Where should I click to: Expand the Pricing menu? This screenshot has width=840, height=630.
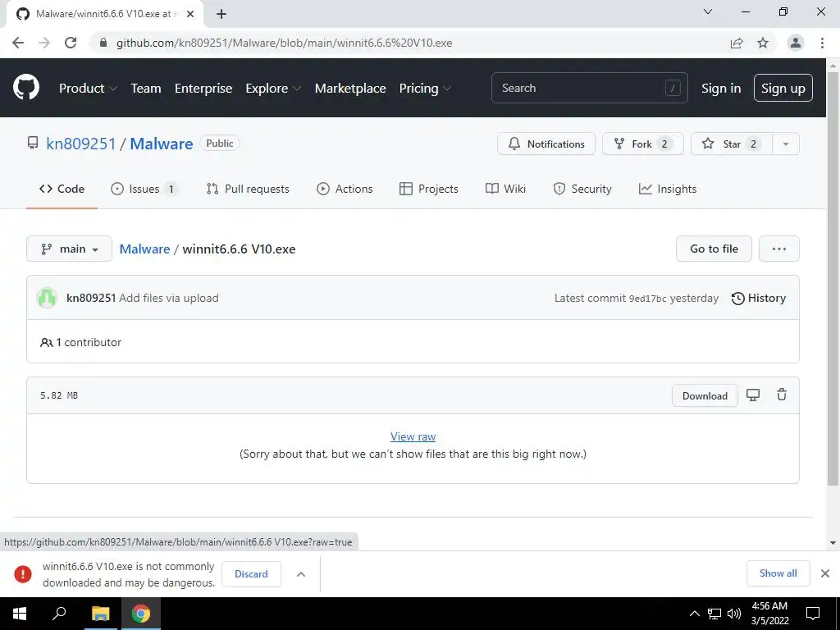tap(426, 89)
